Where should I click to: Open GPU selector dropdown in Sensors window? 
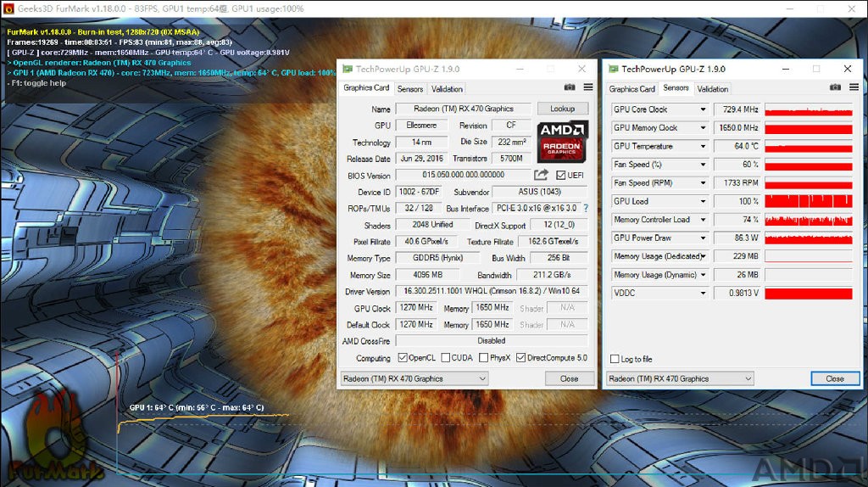pos(680,379)
